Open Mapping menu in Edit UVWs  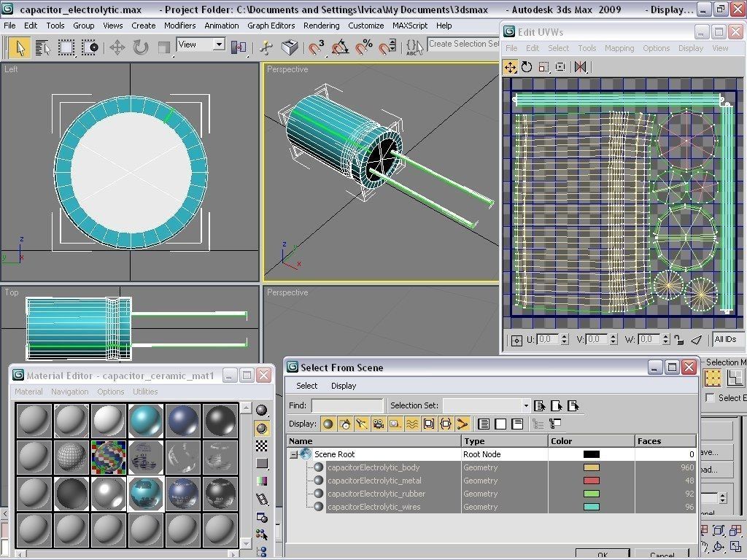tap(619, 48)
